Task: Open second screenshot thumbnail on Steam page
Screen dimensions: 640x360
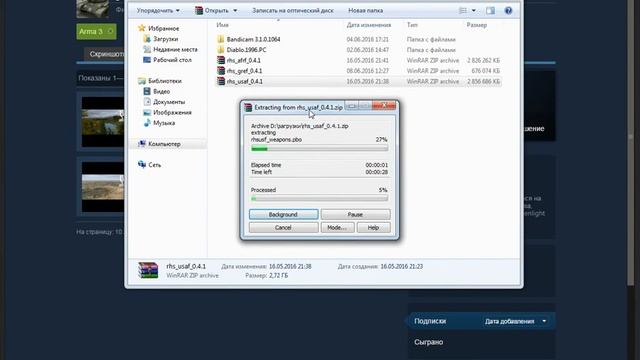Action: (x=103, y=187)
